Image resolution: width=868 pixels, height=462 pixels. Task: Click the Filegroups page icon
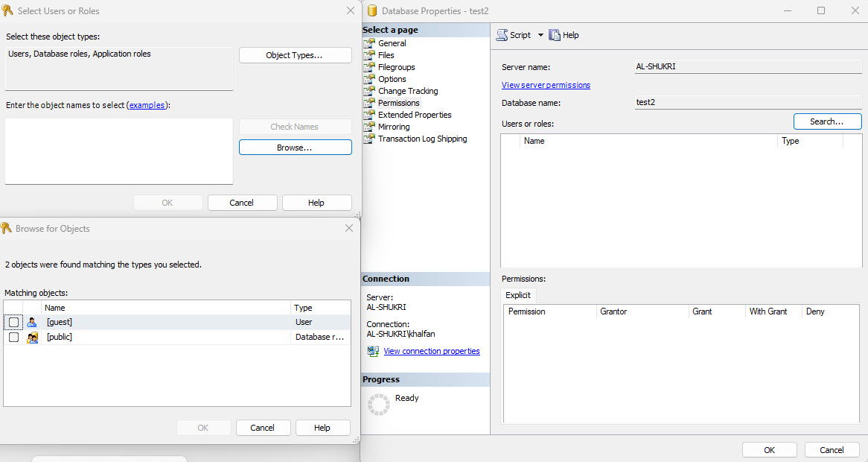[368, 67]
